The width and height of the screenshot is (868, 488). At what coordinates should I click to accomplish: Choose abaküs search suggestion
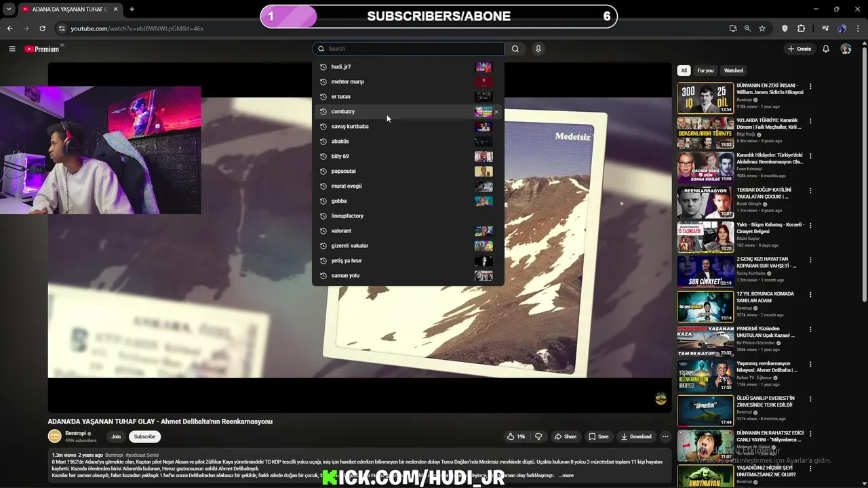tap(408, 141)
